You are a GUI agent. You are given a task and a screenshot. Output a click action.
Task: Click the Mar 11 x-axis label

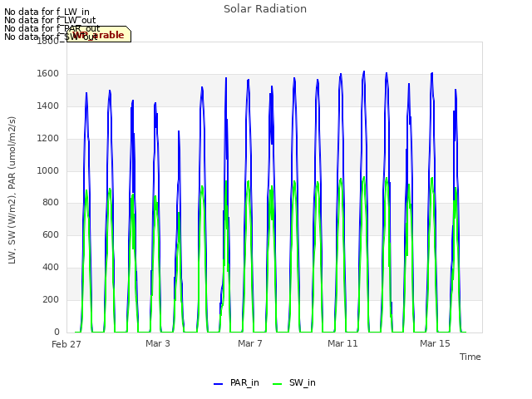coord(342,343)
